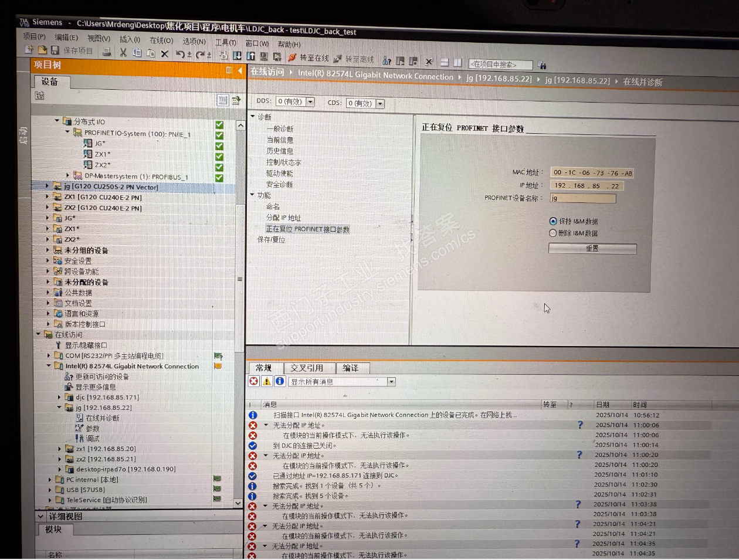The height and width of the screenshot is (560, 739).
Task: Click the Undo arrow icon
Action: coord(181,55)
